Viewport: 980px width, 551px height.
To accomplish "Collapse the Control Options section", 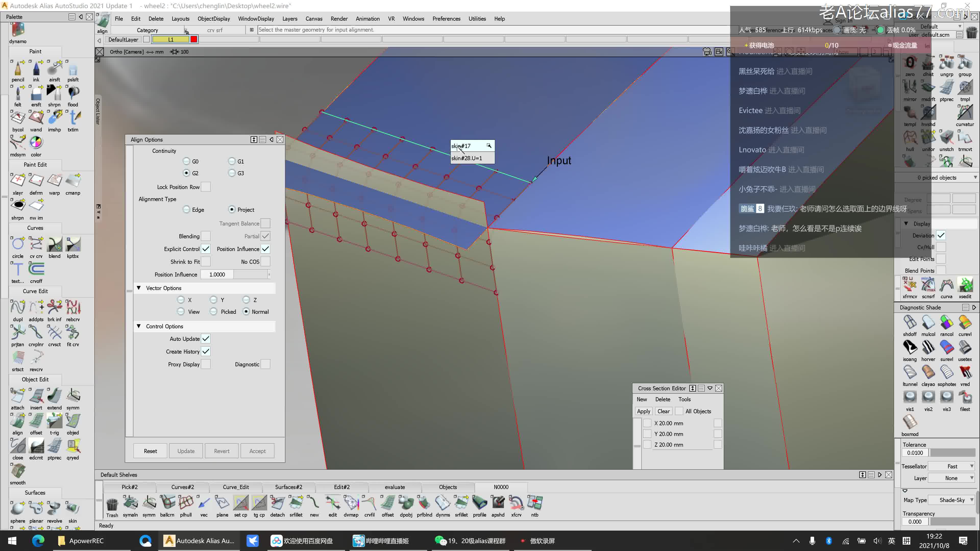I will click(139, 326).
